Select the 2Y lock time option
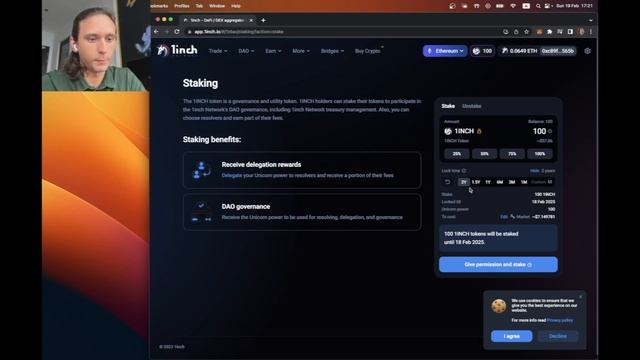Screen dimensions: 640x360 point(464,182)
